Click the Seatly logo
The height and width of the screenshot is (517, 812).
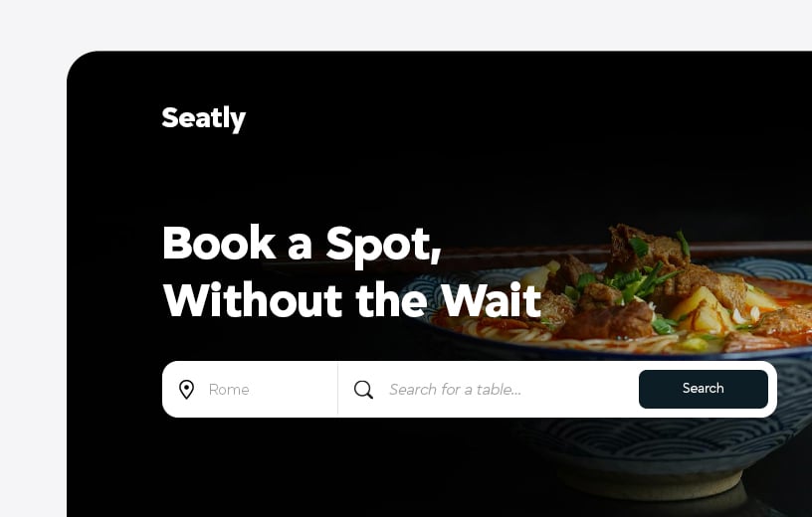[x=204, y=118]
